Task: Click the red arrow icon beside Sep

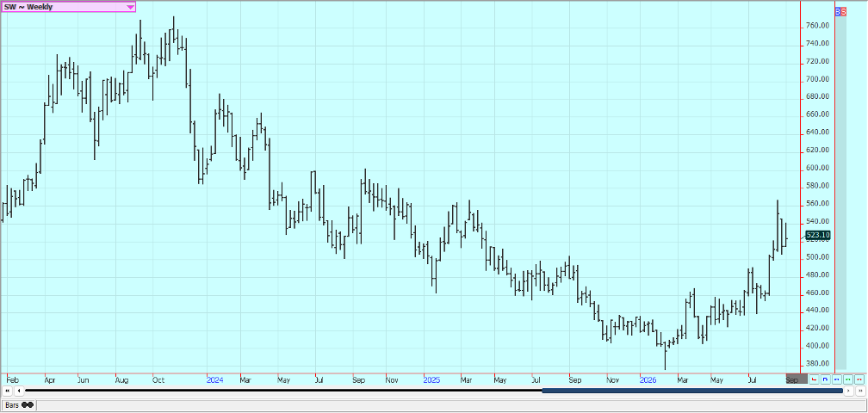Action: pos(814,379)
